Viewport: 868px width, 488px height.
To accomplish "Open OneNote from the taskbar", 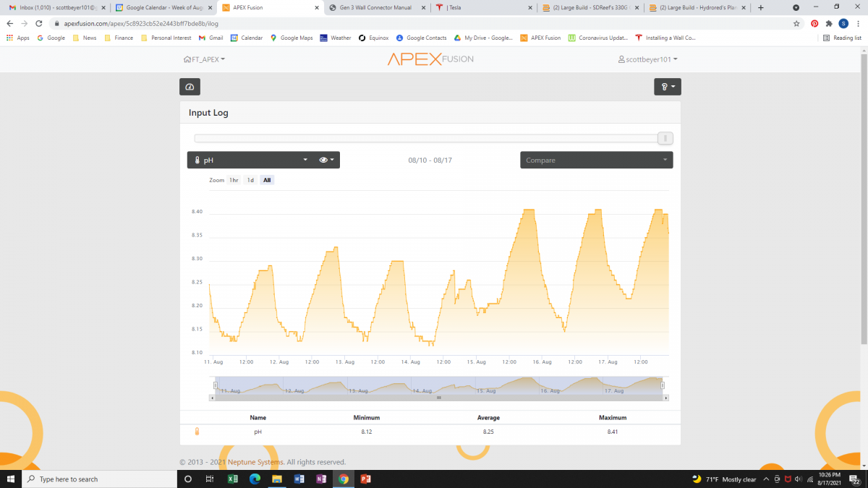I will 321,479.
